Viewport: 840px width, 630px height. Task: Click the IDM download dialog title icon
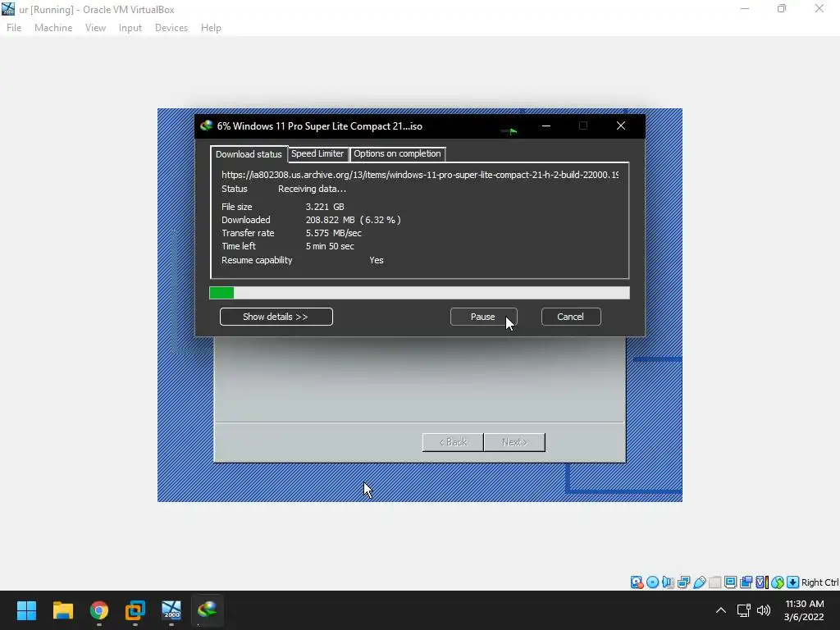206,126
